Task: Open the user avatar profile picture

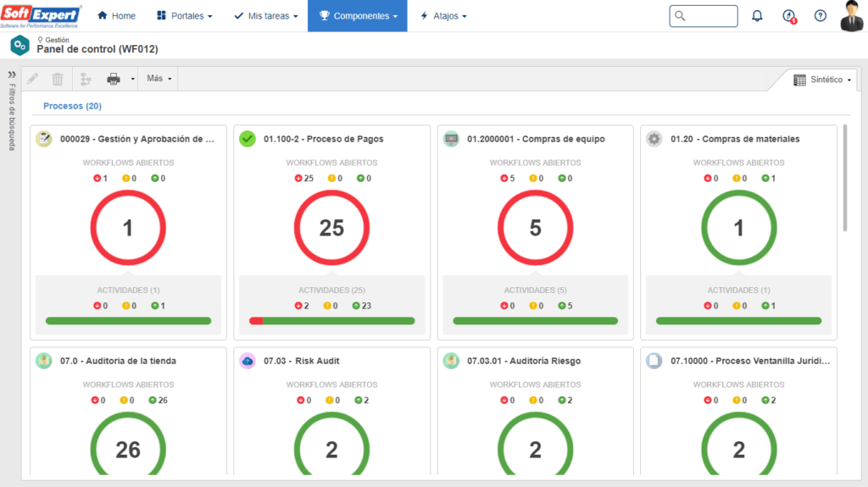Action: (851, 16)
